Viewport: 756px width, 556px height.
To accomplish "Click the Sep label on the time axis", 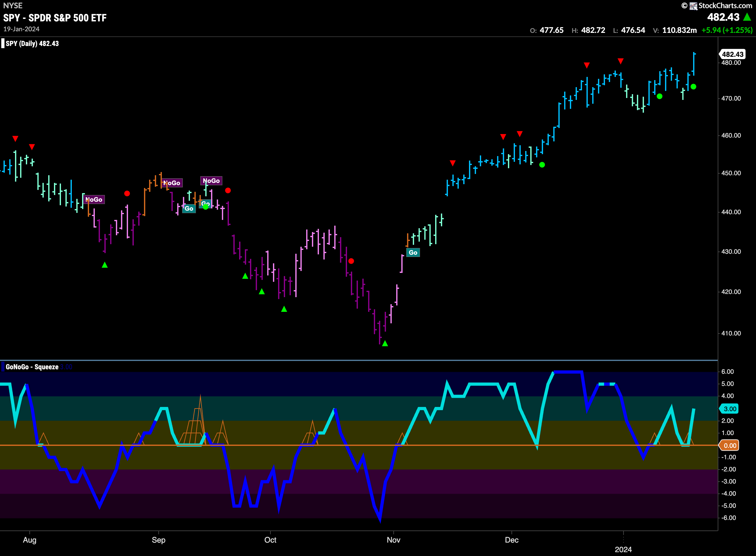I will 159,540.
